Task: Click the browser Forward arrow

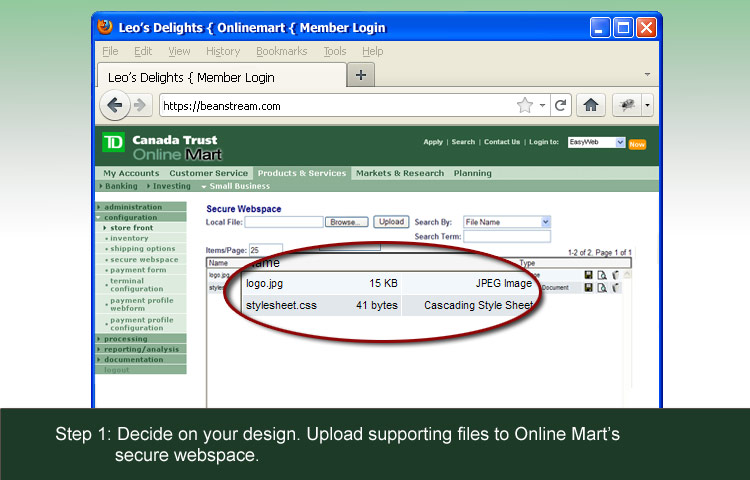Action: click(140, 105)
